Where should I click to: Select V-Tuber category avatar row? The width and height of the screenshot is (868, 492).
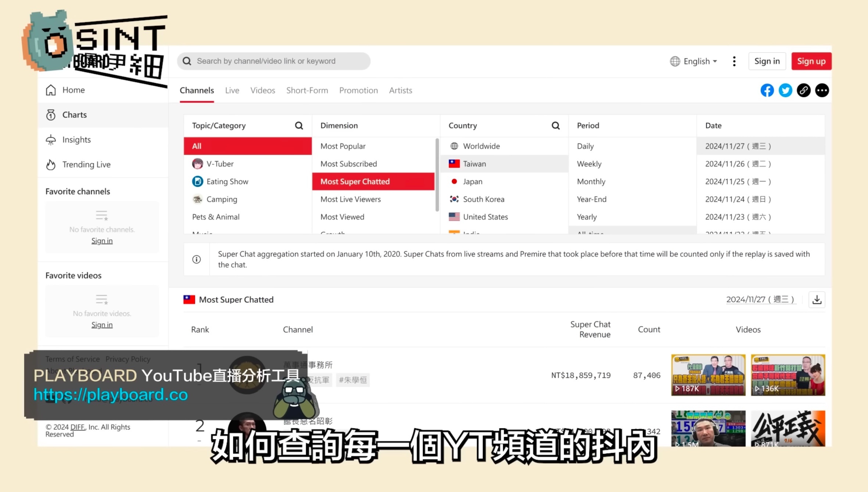point(248,164)
